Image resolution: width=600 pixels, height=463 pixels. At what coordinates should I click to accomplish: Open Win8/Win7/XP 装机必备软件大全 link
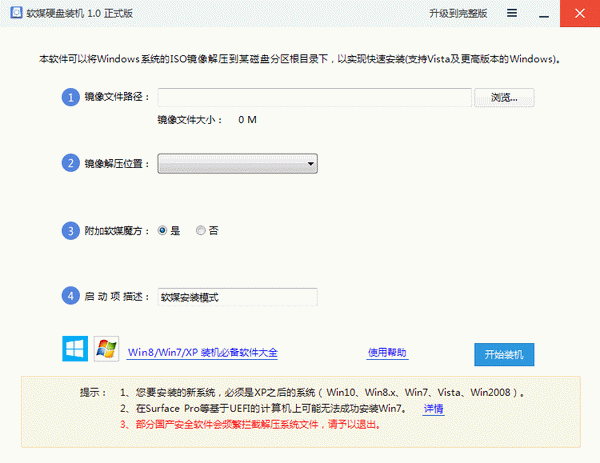click(202, 352)
